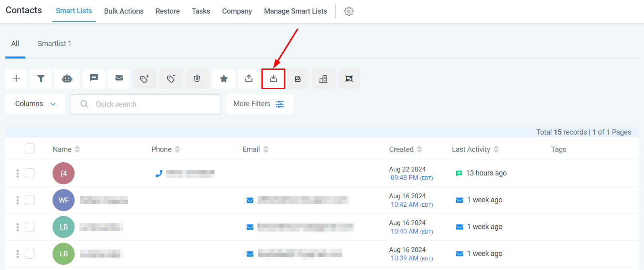Click the Send Email envelope icon
The width and height of the screenshot is (644, 270).
coord(119,78)
